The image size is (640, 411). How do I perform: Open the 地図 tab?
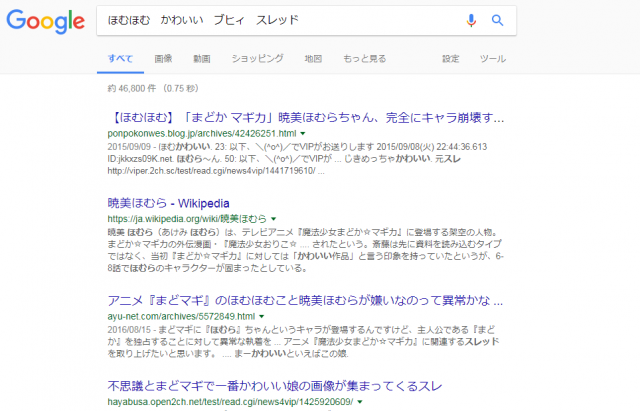[313, 58]
